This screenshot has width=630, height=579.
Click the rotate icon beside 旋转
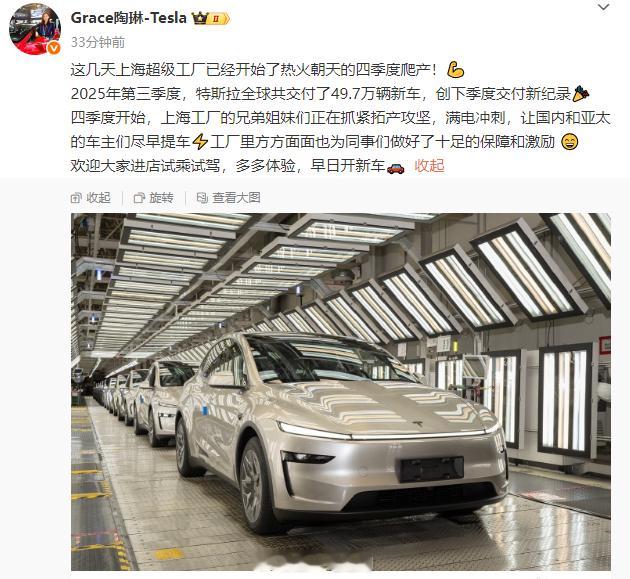coord(139,198)
